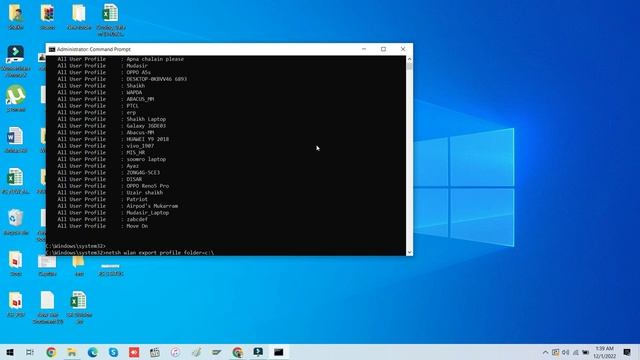Launch Microsoft Edge from taskbar
Viewport: 640px width, 360px height.
93,352
